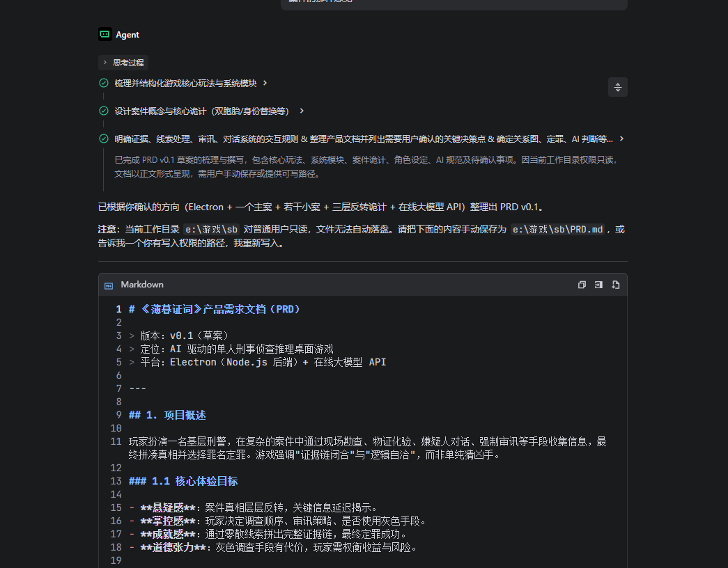Click the heading ## 1. 项目概述
This screenshot has height=568, width=728.
click(167, 416)
